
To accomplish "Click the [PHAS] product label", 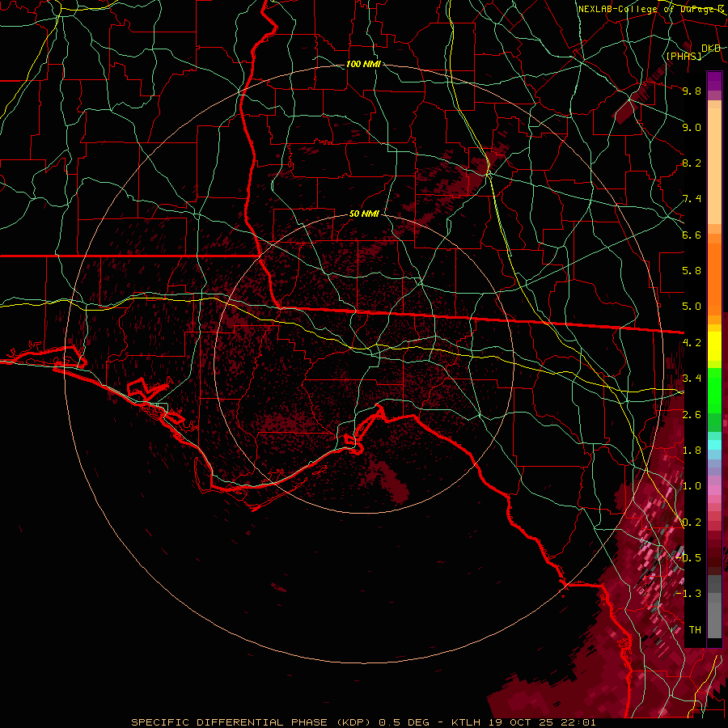I will [684, 56].
